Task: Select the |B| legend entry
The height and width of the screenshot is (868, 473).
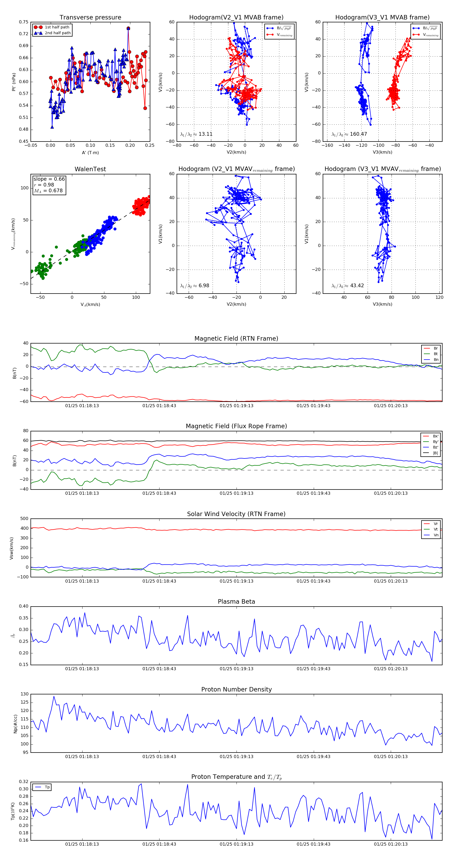Action: point(431,453)
